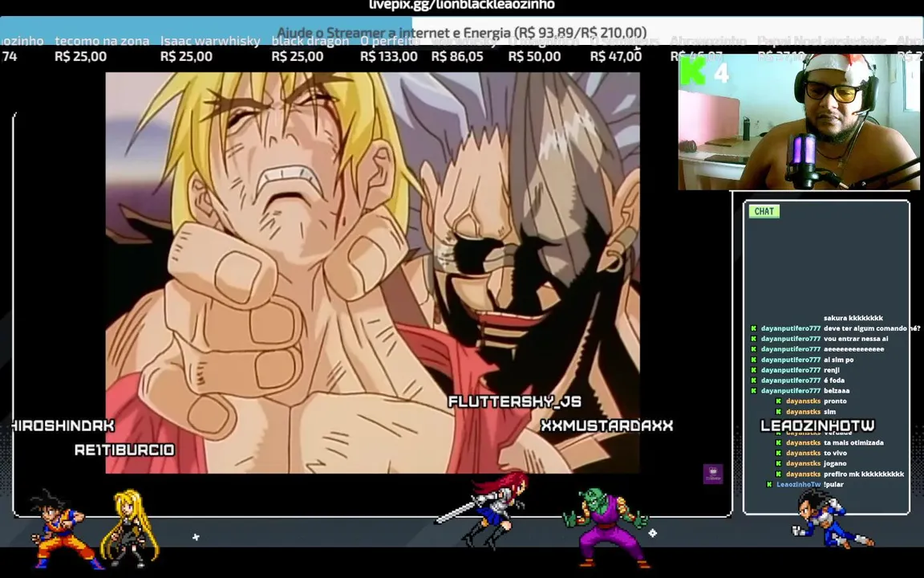The width and height of the screenshot is (924, 578).
Task: Click chat message 'deve ter algum comando né?'
Action: 872,328
